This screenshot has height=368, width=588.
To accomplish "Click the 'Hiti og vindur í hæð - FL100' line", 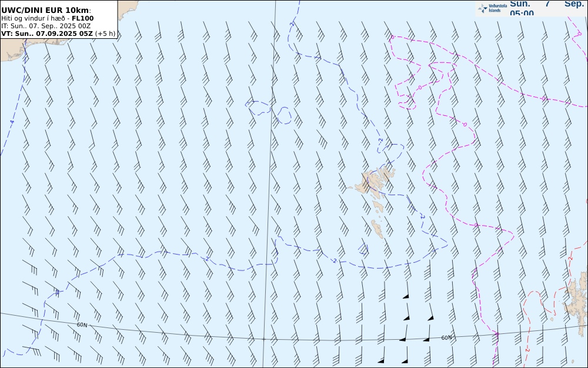I will 47,18.
